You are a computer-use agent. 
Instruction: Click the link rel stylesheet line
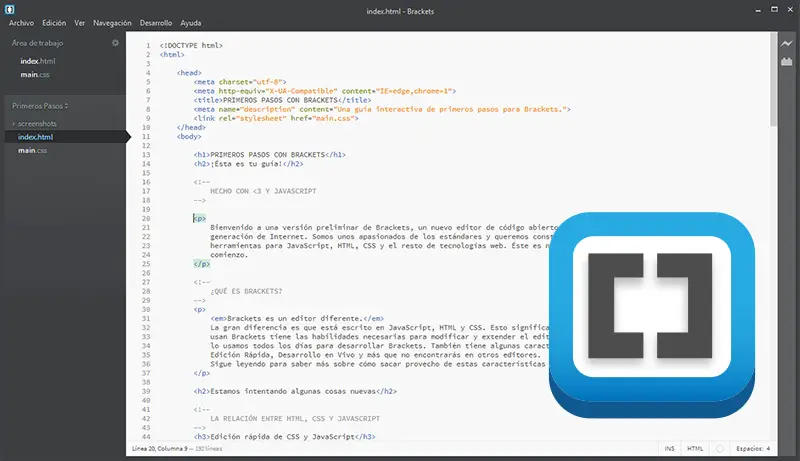point(276,118)
